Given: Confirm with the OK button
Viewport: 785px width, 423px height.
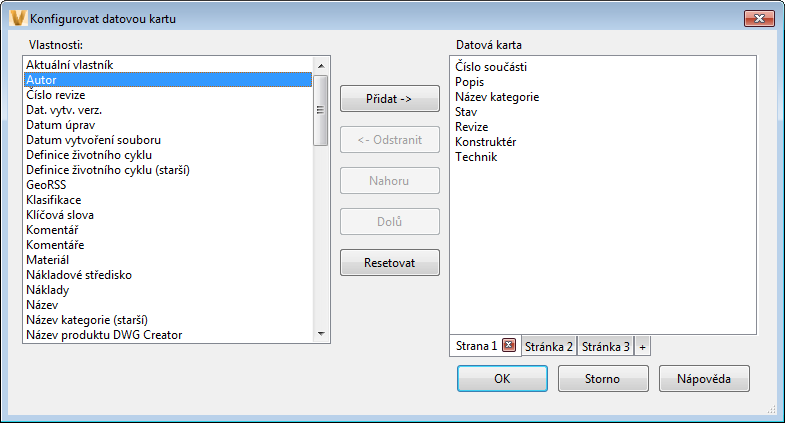Looking at the screenshot, I should [x=502, y=378].
